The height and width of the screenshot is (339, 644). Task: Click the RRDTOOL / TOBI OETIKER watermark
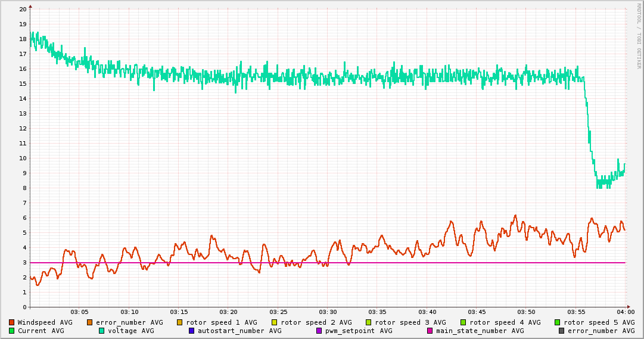coord(639,36)
